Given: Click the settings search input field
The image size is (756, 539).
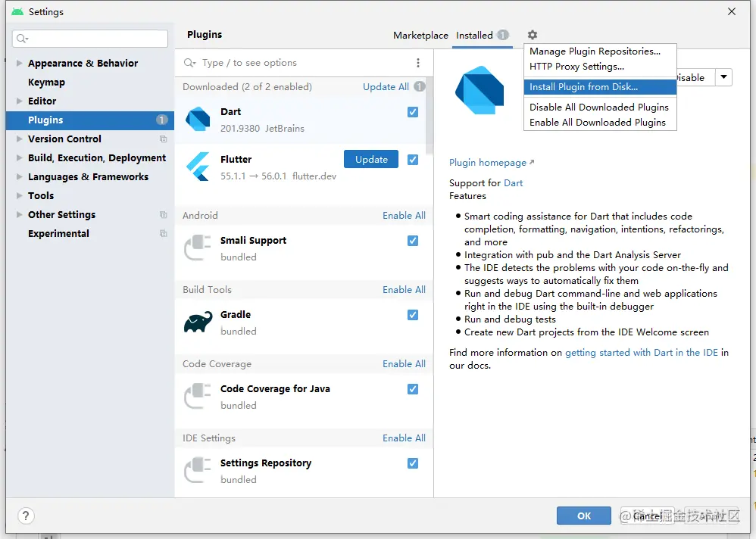Looking at the screenshot, I should pyautogui.click(x=90, y=39).
